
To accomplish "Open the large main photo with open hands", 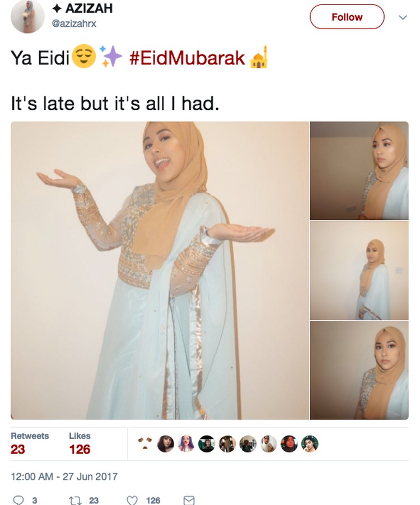I will [160, 270].
